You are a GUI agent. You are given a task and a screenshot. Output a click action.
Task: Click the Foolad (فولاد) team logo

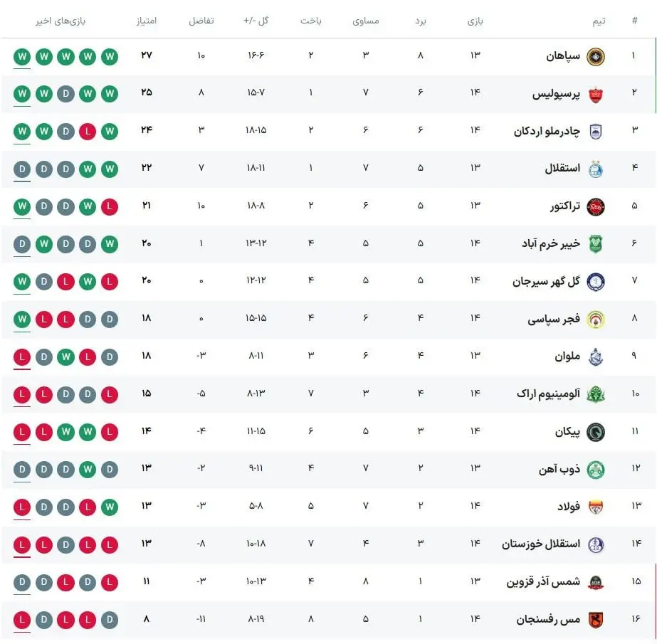coord(595,507)
